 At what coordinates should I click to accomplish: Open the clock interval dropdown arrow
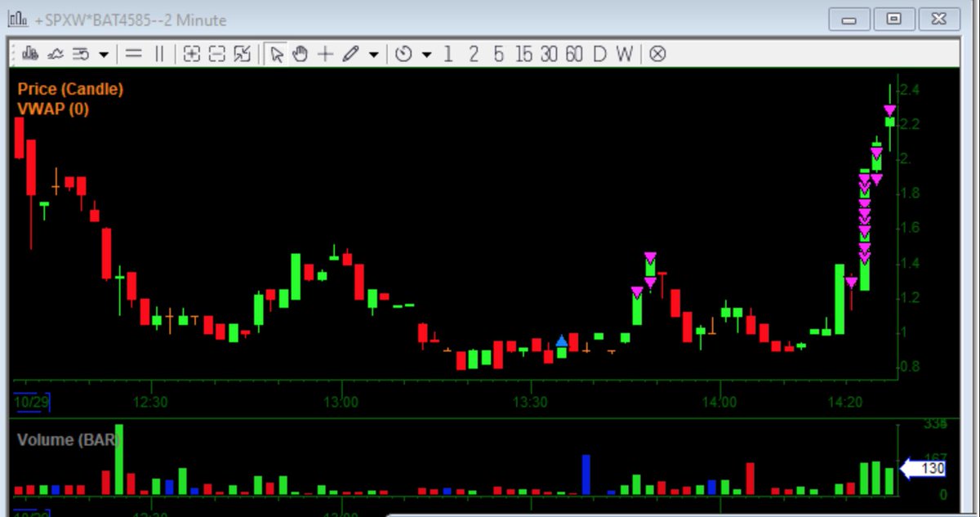[426, 55]
